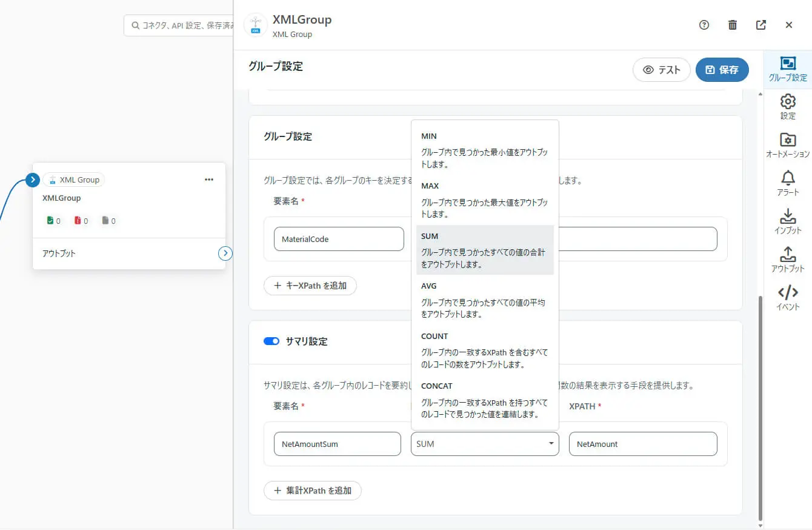Click the node's left input arrow connector
812x530 pixels.
coord(33,180)
